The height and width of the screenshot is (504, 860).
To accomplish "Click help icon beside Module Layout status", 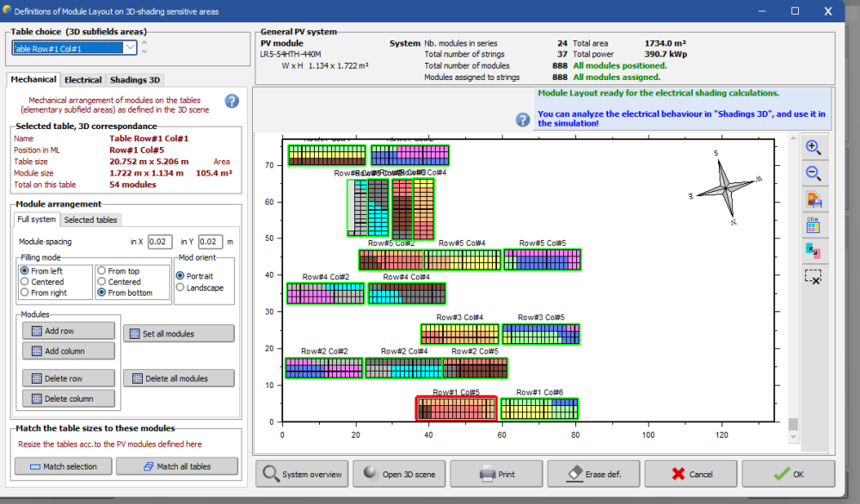I will (523, 120).
